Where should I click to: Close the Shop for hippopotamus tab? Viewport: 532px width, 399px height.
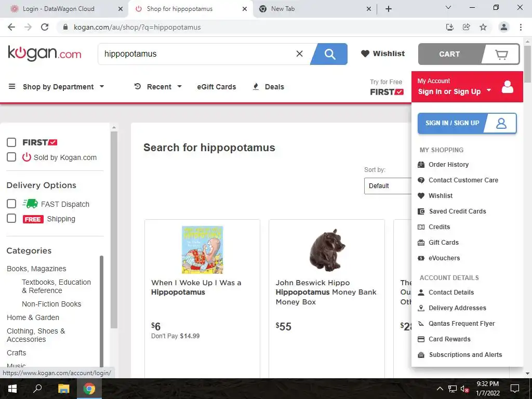[245, 9]
